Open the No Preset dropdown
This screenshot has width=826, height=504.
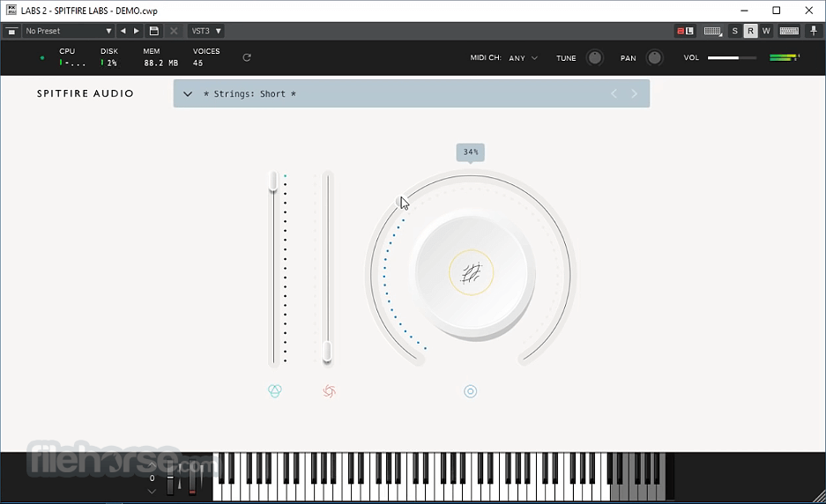tap(69, 31)
